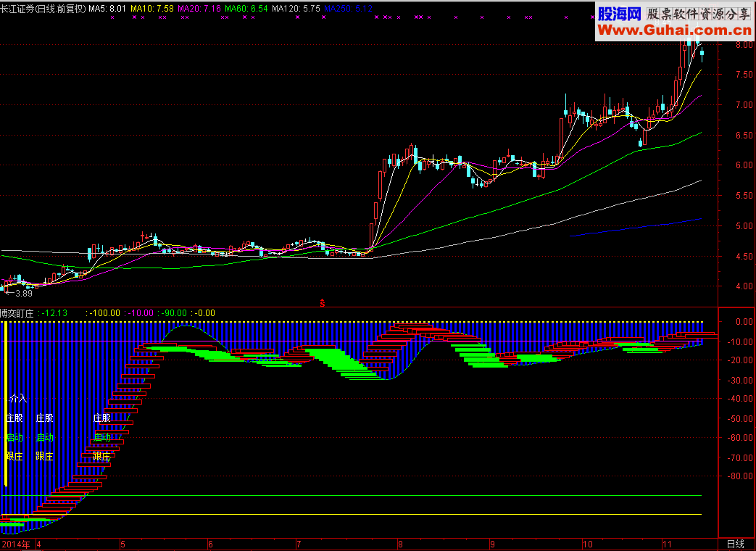756x551 pixels.
Task: Click the 6.00 price axis label
Action: click(x=744, y=165)
